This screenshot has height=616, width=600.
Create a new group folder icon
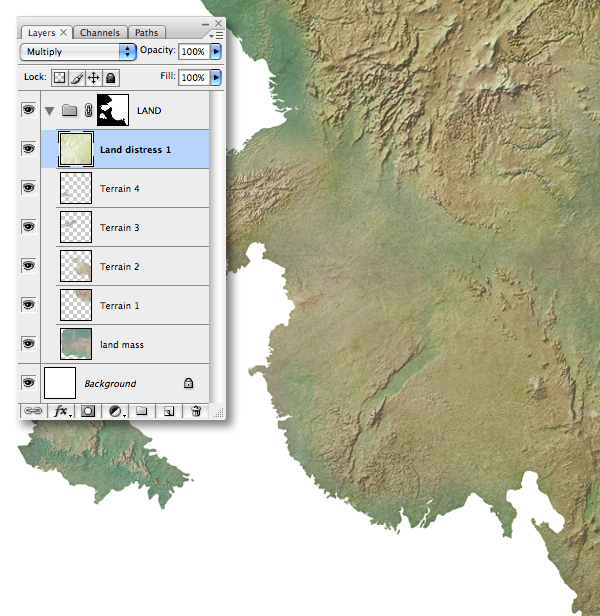[x=141, y=411]
